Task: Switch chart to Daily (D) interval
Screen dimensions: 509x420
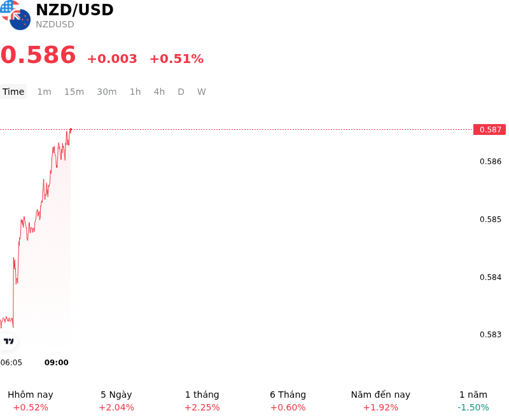Action: tap(181, 92)
